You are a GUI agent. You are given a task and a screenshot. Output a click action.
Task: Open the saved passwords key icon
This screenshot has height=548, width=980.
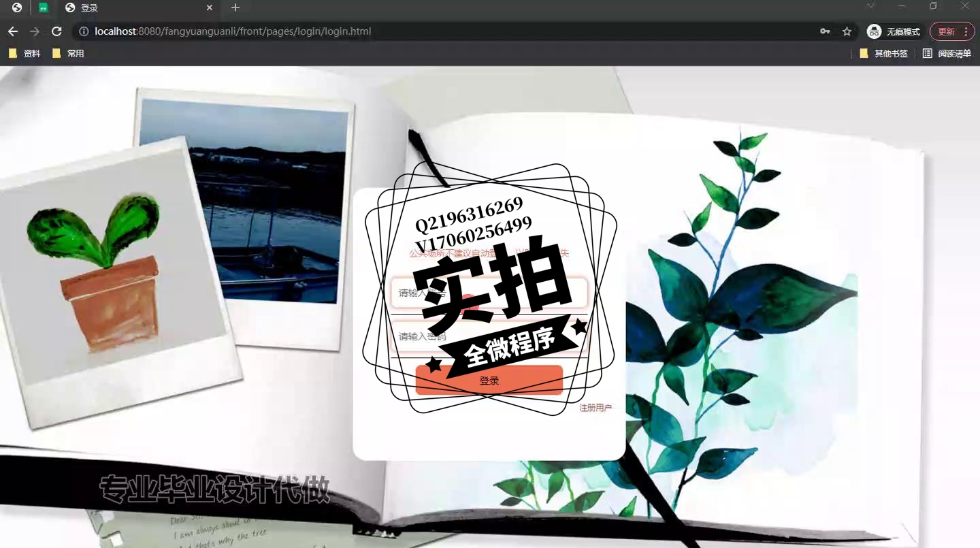pos(825,31)
